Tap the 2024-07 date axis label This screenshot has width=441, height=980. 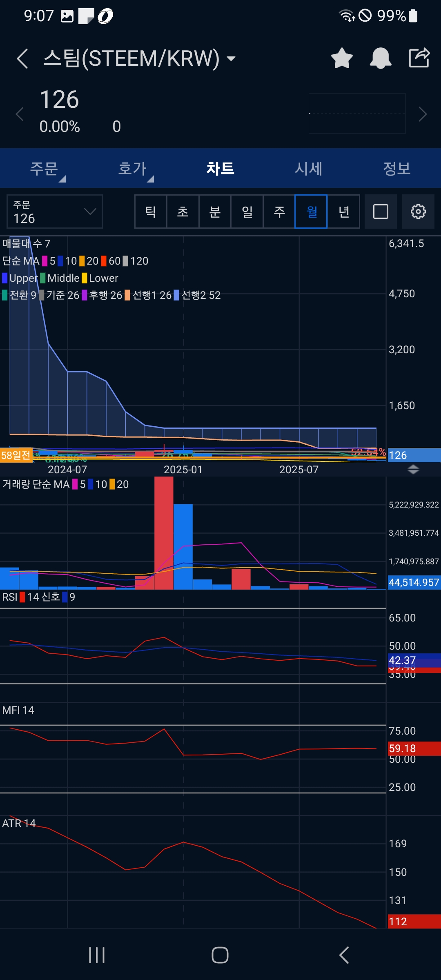pyautogui.click(x=67, y=470)
